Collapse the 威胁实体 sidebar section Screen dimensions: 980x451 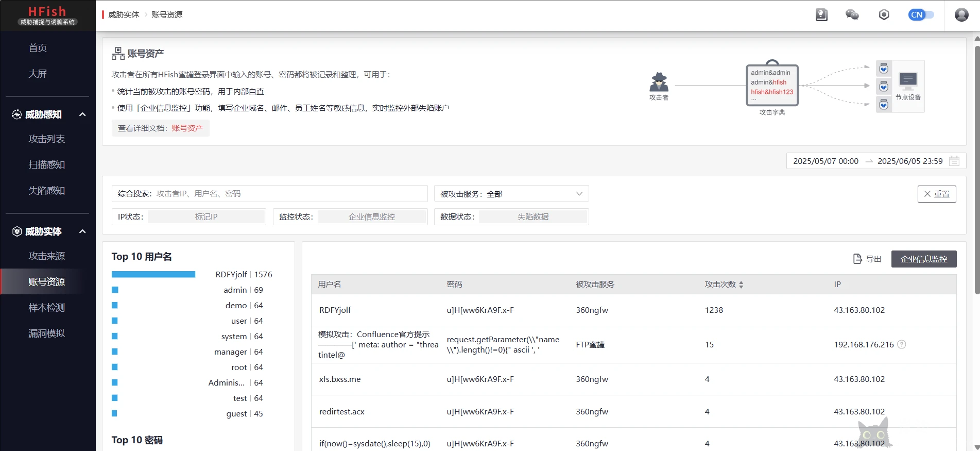click(x=82, y=231)
